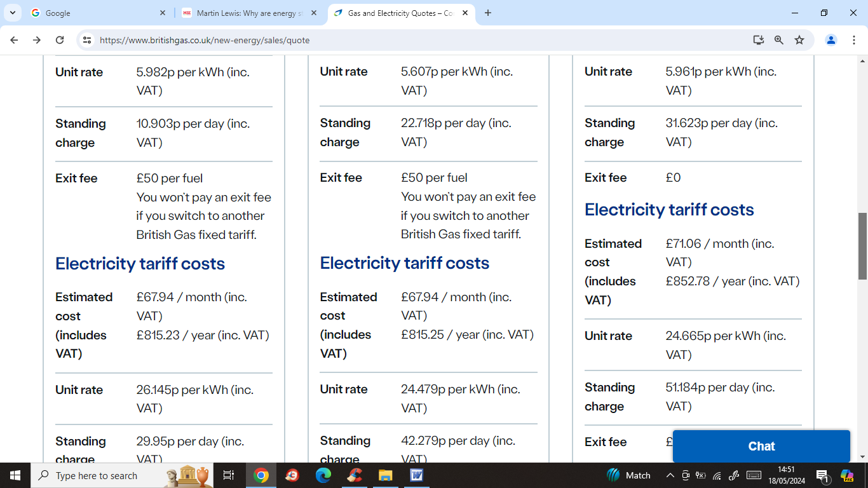
Task: Open the notifications center icon
Action: coord(822,475)
